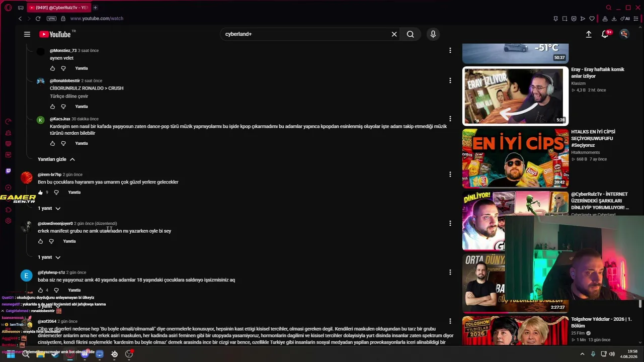Show hidden system tray icons
The image size is (644, 362).
click(583, 354)
